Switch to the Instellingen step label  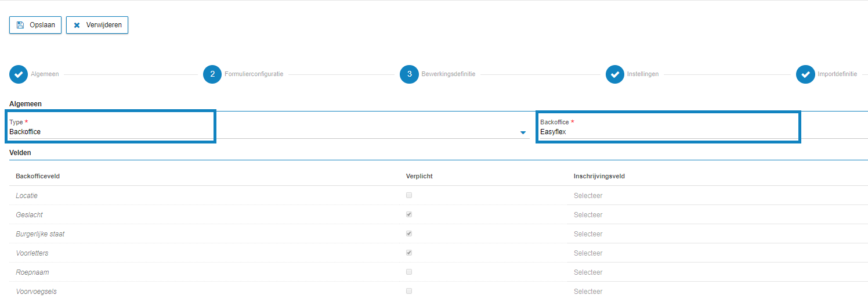(643, 74)
